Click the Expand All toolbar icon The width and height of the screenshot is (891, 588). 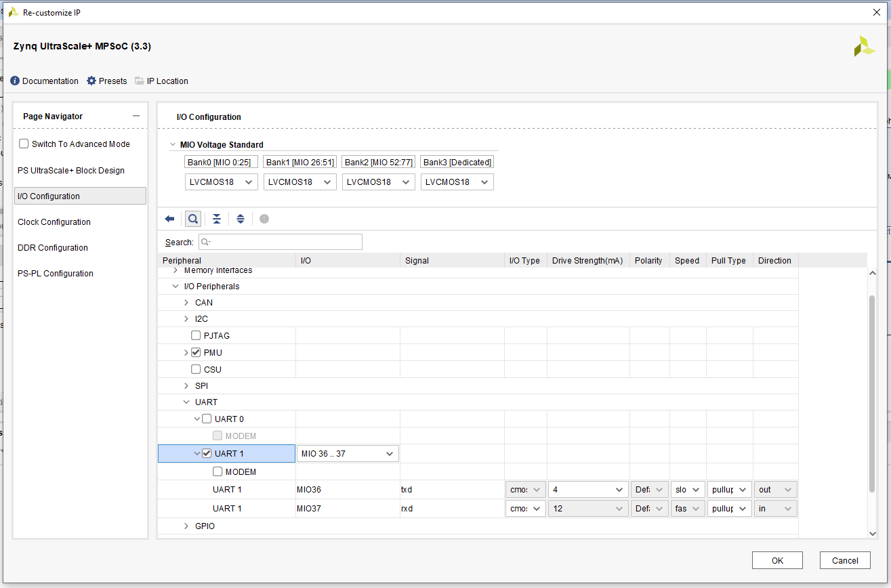pos(241,219)
